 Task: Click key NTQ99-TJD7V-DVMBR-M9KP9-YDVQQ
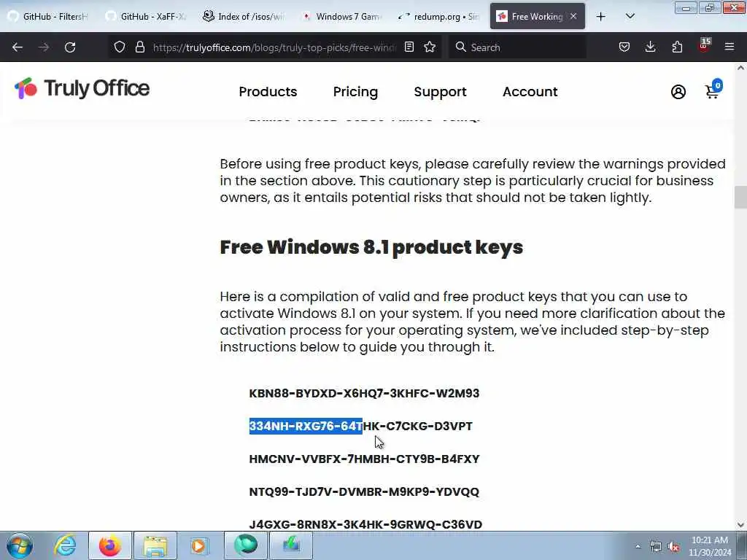tap(364, 491)
